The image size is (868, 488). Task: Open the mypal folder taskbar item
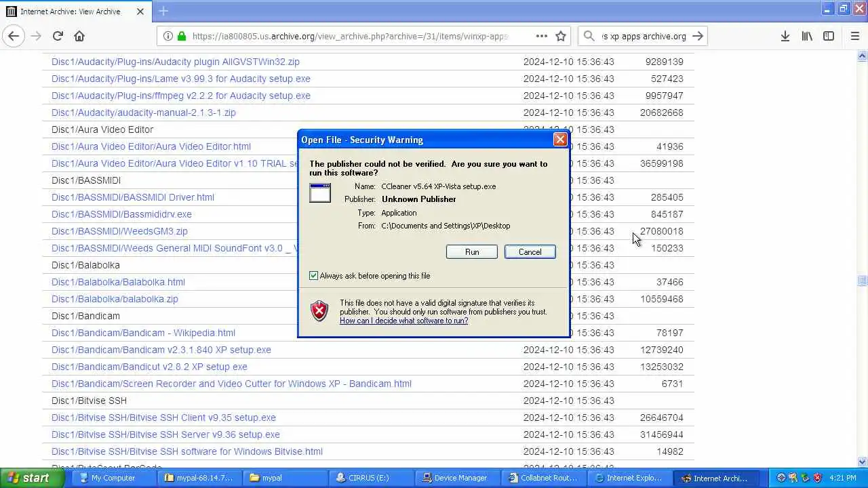285,478
